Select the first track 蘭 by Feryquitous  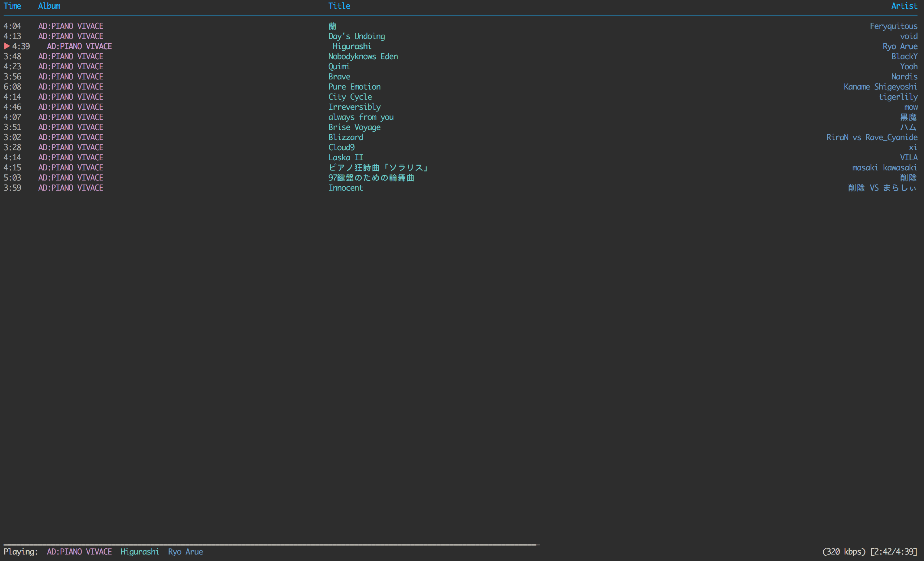click(331, 26)
